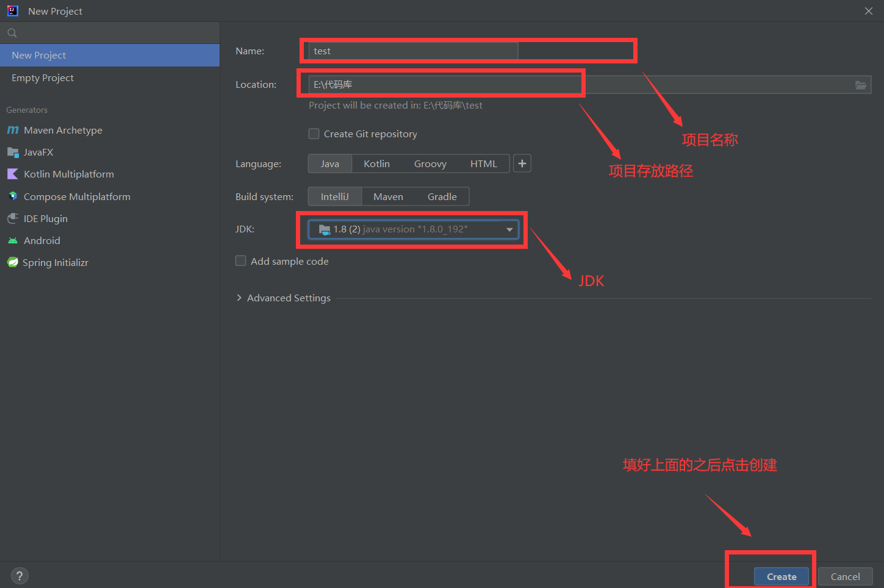Click the IntelliJ IDEA logo in title bar
The image size is (884, 588).
(x=13, y=10)
